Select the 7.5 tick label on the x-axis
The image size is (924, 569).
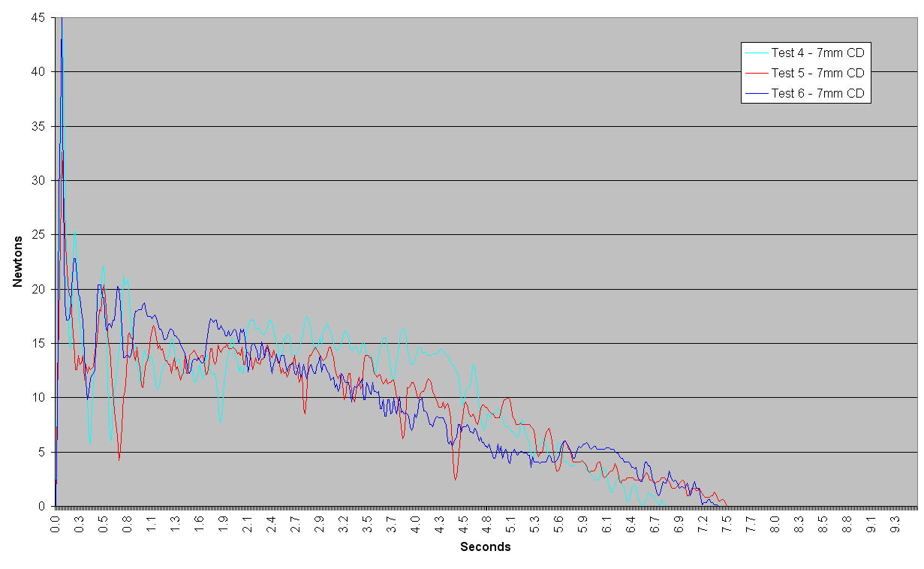point(727,519)
